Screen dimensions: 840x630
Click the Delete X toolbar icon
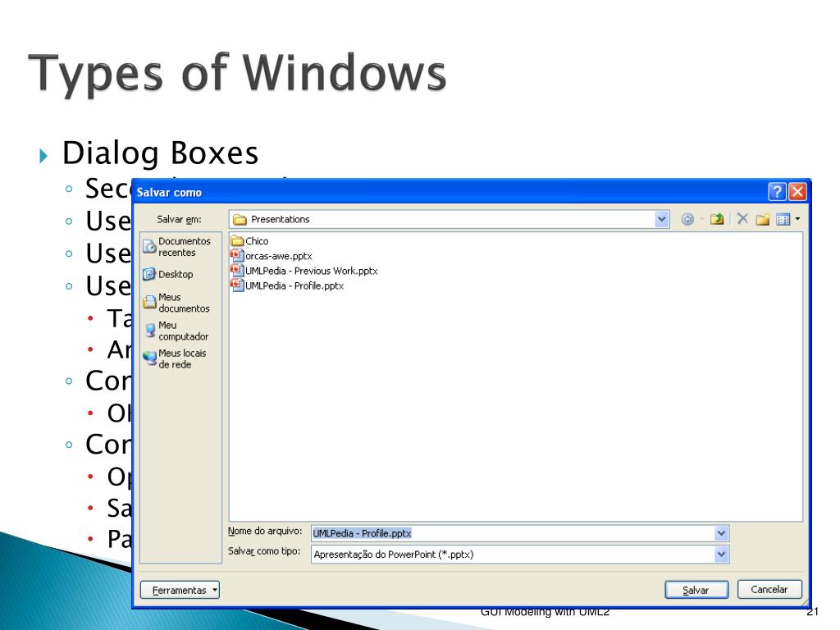pos(742,218)
